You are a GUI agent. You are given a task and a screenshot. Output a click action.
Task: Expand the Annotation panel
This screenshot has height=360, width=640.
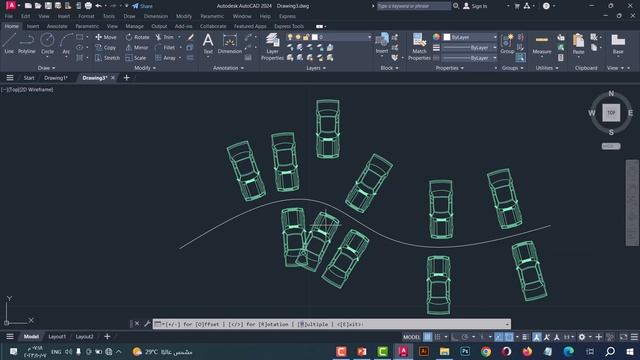[228, 68]
